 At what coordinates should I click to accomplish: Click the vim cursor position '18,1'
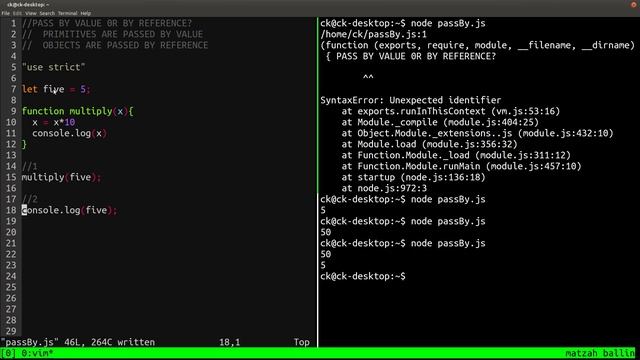229,342
